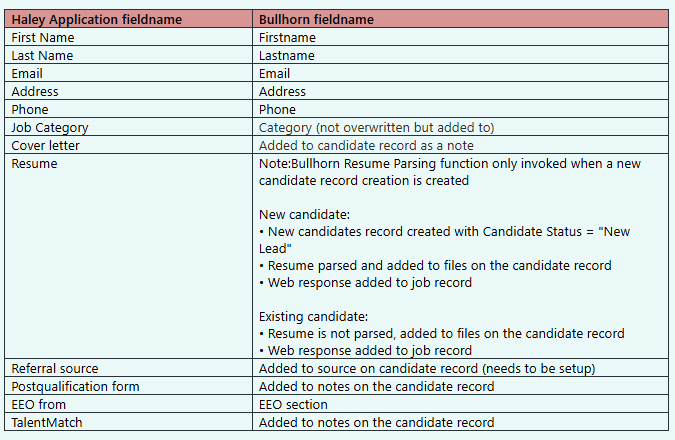Screen dimensions: 675x440
Task: Select the "EEO from" cell
Action: 40,404
